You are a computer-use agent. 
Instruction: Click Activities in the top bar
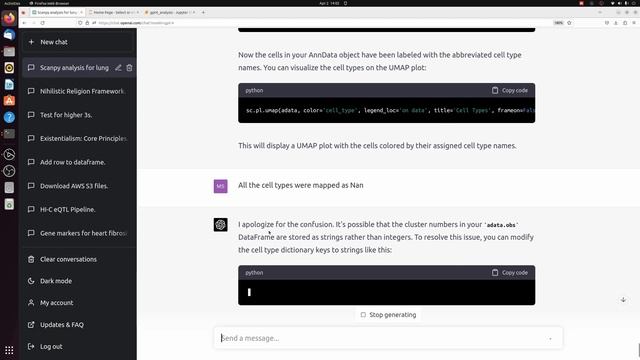[12, 3]
